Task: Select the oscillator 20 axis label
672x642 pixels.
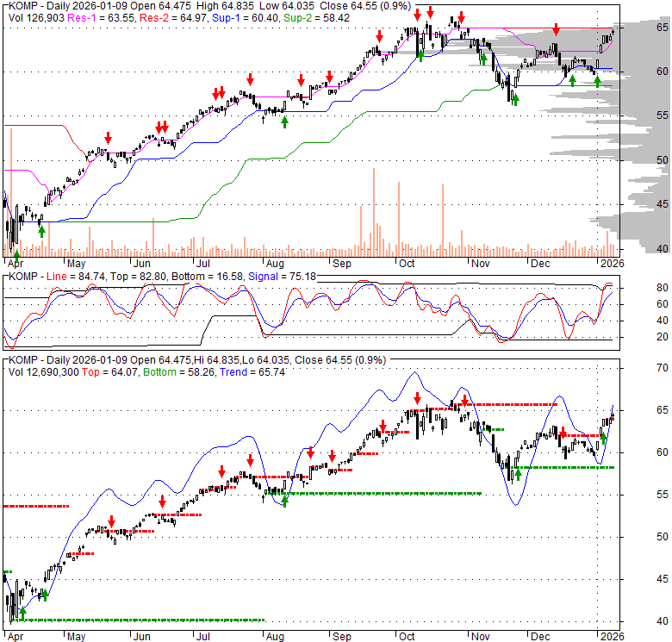Action: [663, 337]
